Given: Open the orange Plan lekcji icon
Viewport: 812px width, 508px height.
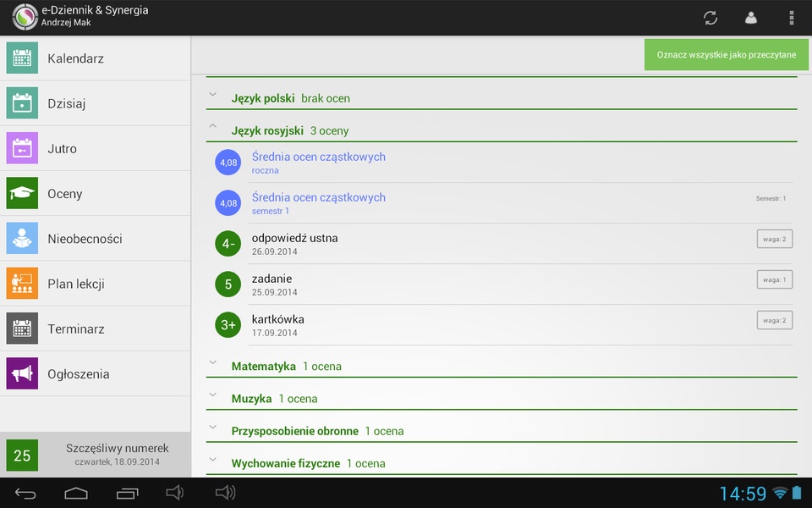Looking at the screenshot, I should point(22,283).
